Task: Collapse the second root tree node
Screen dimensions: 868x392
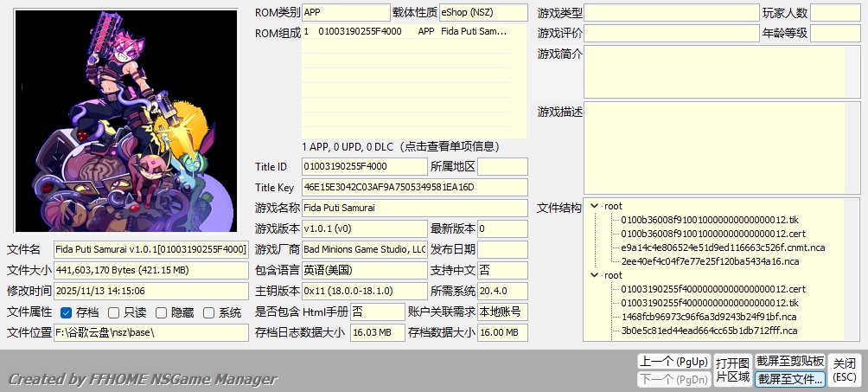Action: pyautogui.click(x=595, y=275)
